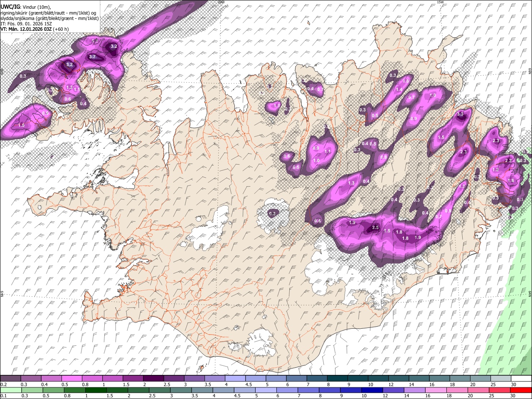Select the light violet lower swatch between 14 and 16

[415, 390]
